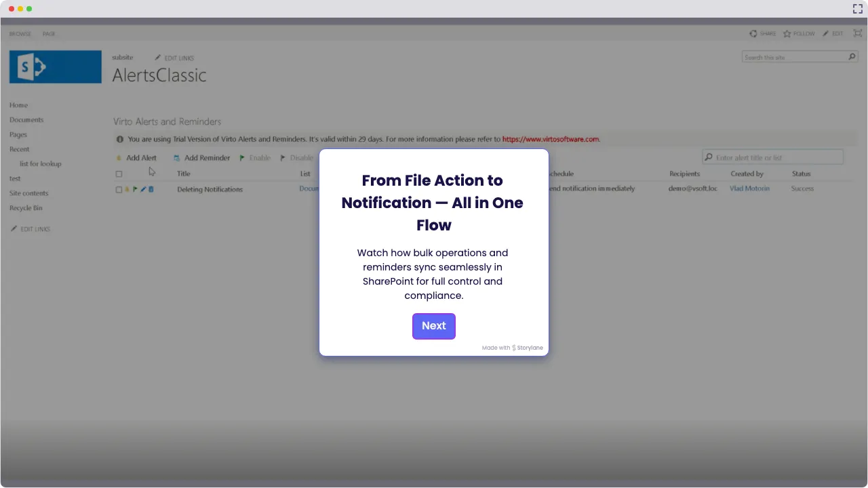Screen dimensions: 868x488
Task: Click the subsite breadcrumb link
Action: click(123, 58)
